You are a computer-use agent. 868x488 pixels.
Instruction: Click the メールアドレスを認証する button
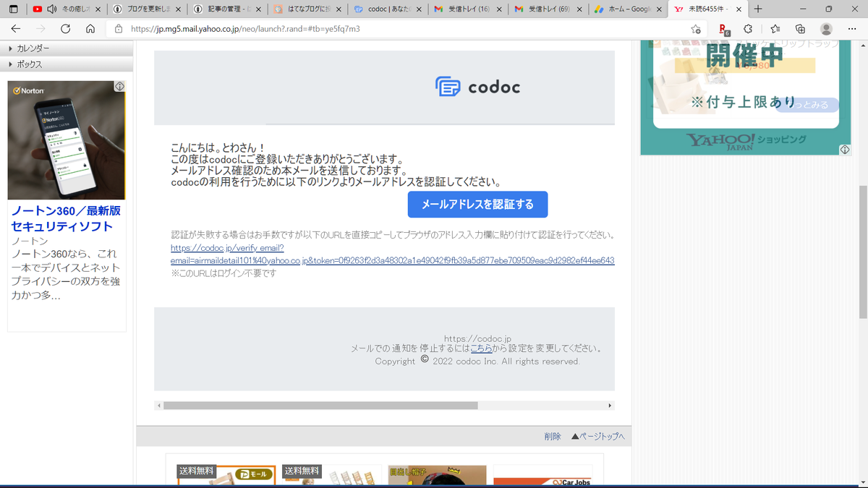click(477, 205)
